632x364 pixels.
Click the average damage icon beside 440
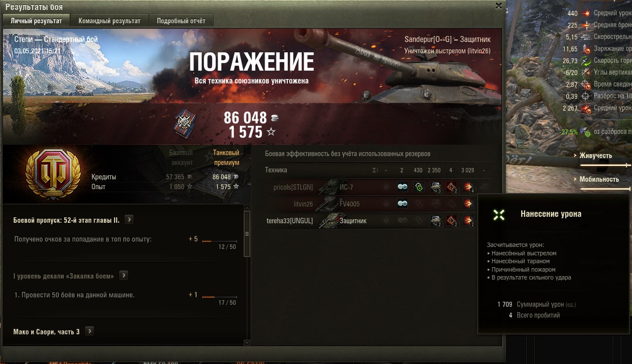click(587, 13)
